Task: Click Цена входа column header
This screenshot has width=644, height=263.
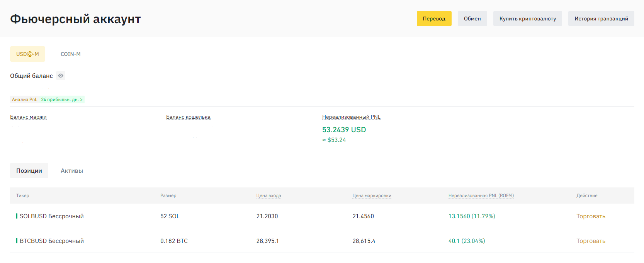Action: (268, 196)
